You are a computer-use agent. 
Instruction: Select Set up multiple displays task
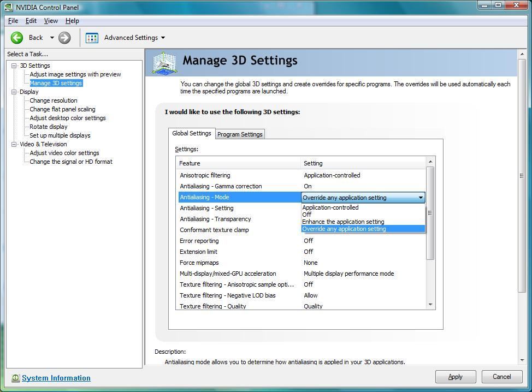(60, 135)
